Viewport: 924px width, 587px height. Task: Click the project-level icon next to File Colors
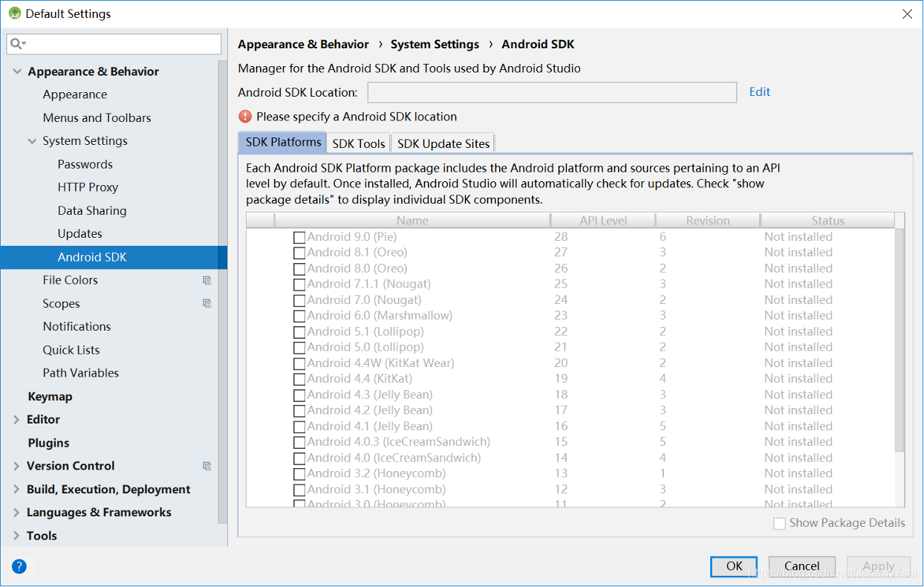(207, 280)
